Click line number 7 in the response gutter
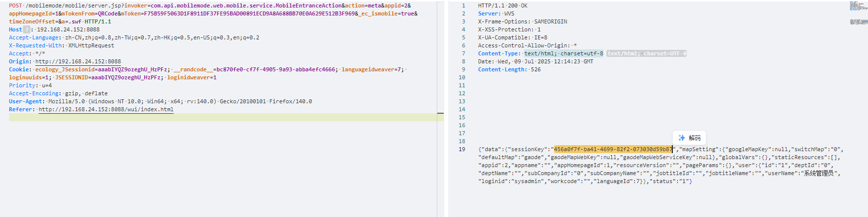Viewport: 868px width, 217px height. point(463,53)
